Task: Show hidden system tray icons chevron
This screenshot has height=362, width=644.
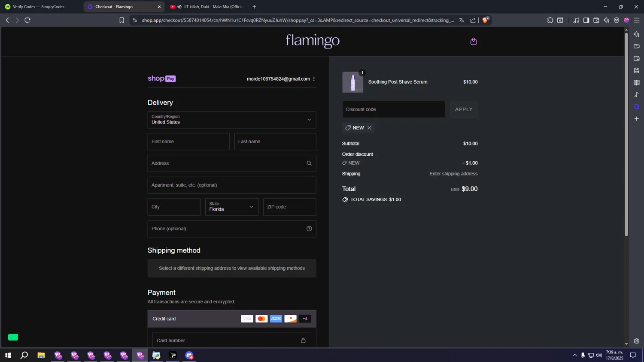Action: tap(575, 355)
